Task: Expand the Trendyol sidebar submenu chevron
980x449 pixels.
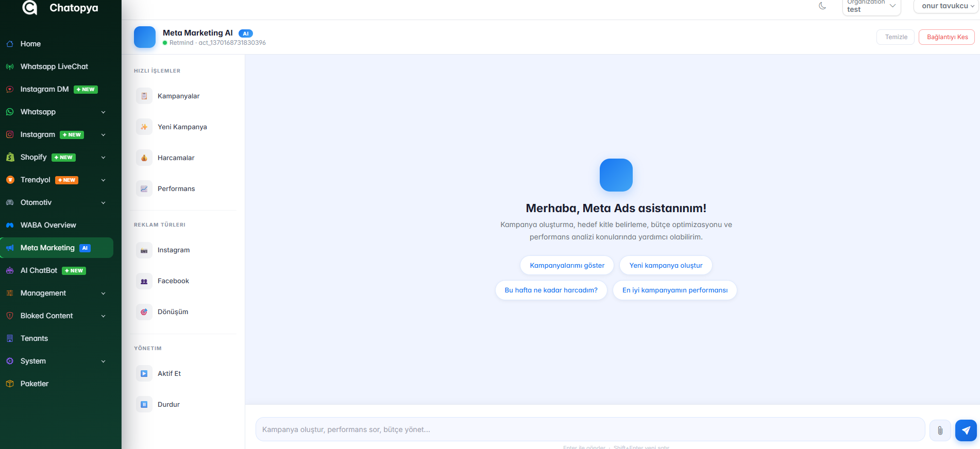Action: (103, 180)
